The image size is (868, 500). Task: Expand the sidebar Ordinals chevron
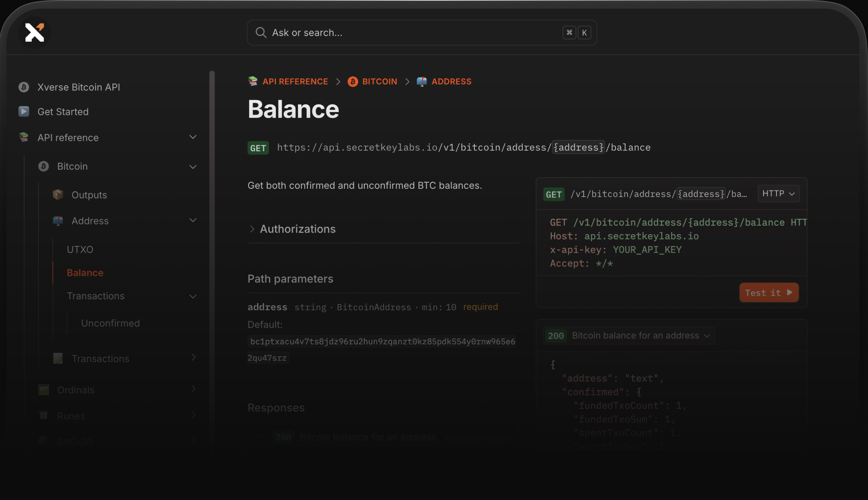click(193, 389)
